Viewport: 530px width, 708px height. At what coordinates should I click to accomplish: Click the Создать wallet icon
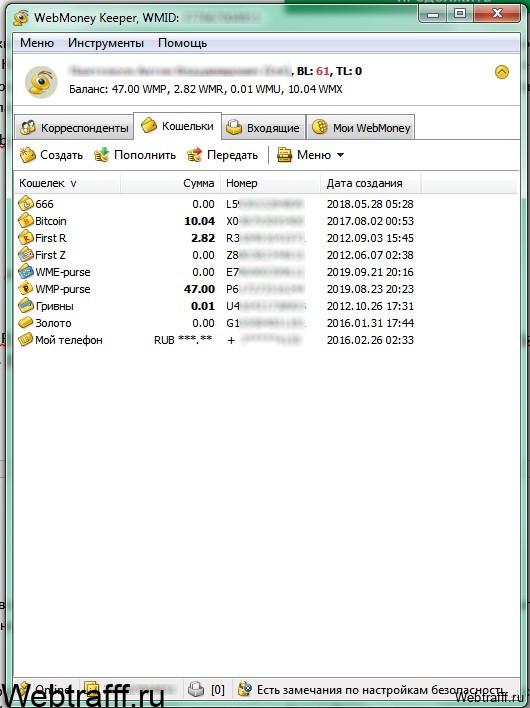[27, 155]
